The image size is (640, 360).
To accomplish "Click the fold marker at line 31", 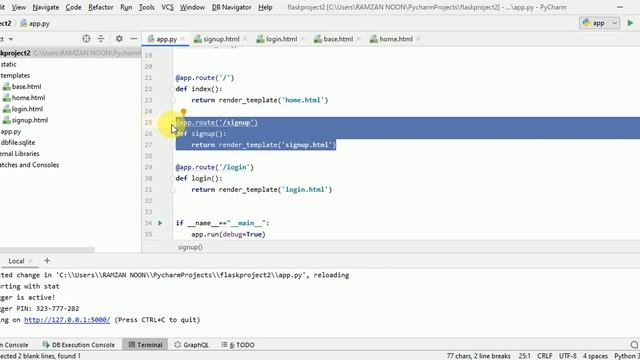I will pos(173,189).
